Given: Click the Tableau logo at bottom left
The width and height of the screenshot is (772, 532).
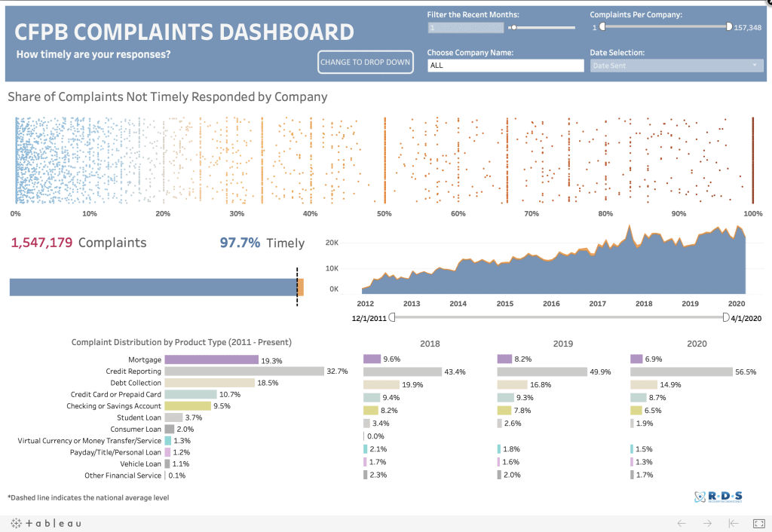Looking at the screenshot, I should [41, 522].
